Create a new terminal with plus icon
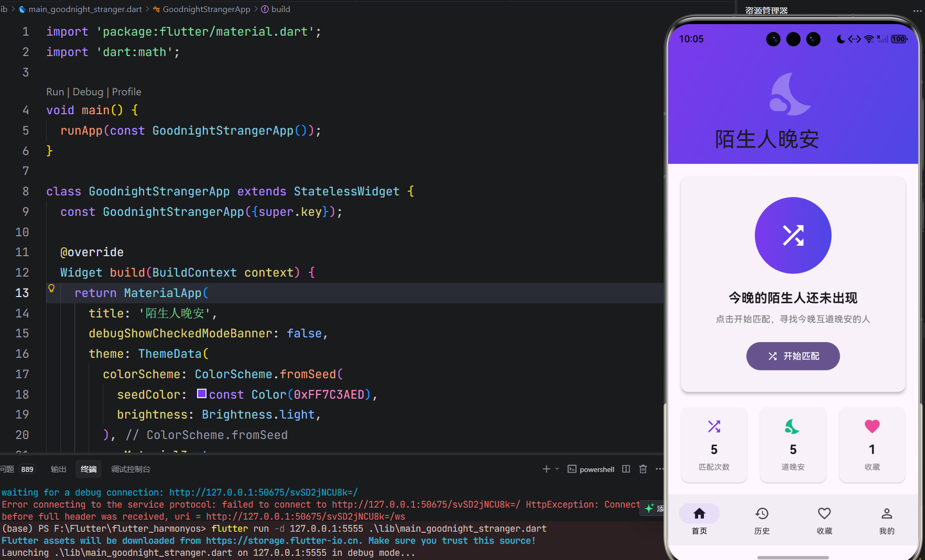 pos(546,469)
